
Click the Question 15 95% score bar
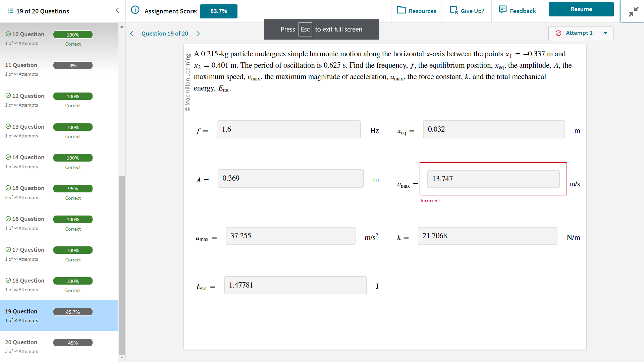click(x=73, y=189)
